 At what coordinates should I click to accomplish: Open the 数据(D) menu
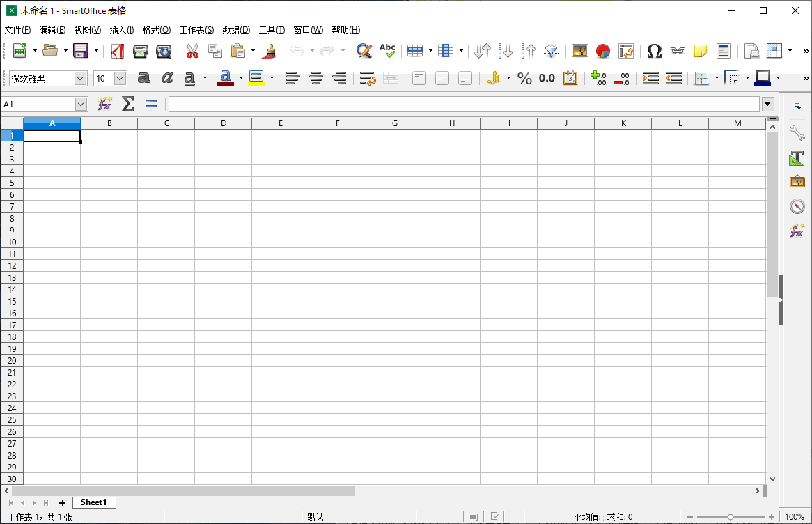(236, 30)
